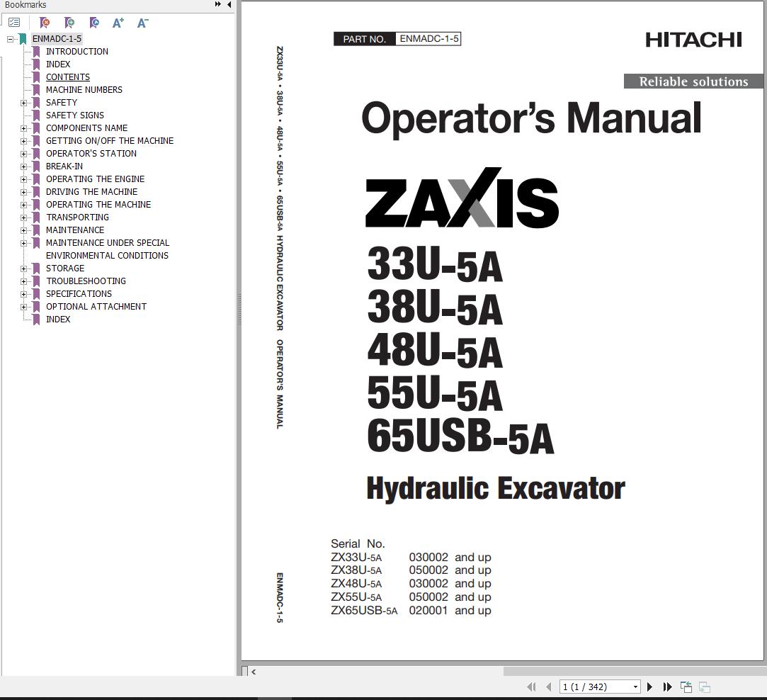Open the last INDEX bookmark below OPTIONAL ATTACHMENT
The height and width of the screenshot is (700, 767).
click(x=58, y=319)
